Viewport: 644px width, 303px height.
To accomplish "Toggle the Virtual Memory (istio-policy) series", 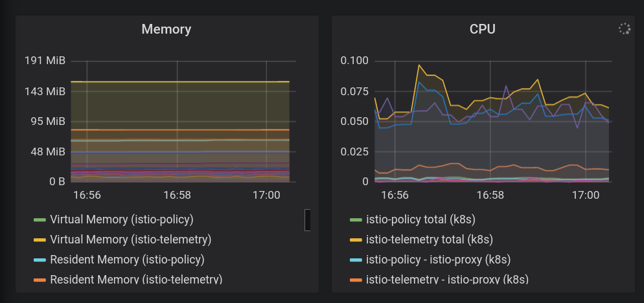I will click(x=121, y=219).
